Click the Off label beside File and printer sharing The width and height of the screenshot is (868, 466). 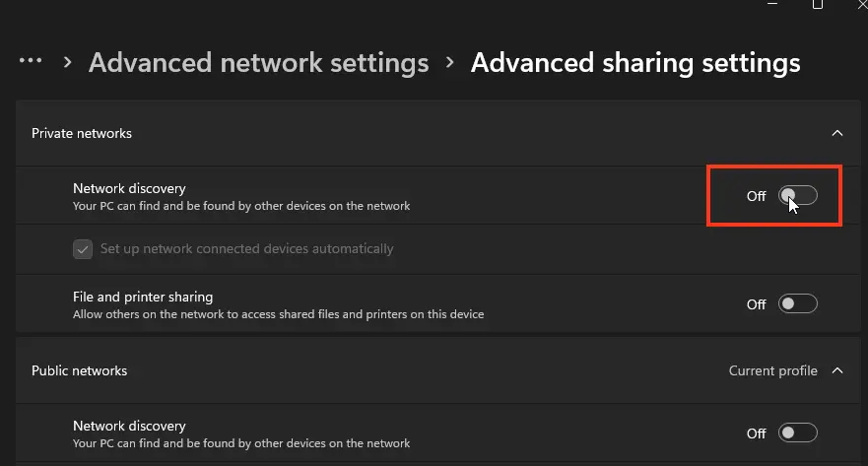coord(756,304)
